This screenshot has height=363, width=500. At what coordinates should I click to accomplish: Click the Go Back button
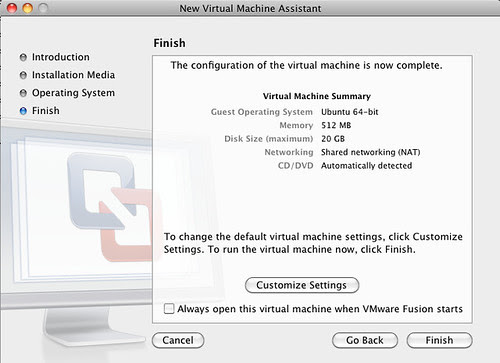tap(365, 340)
